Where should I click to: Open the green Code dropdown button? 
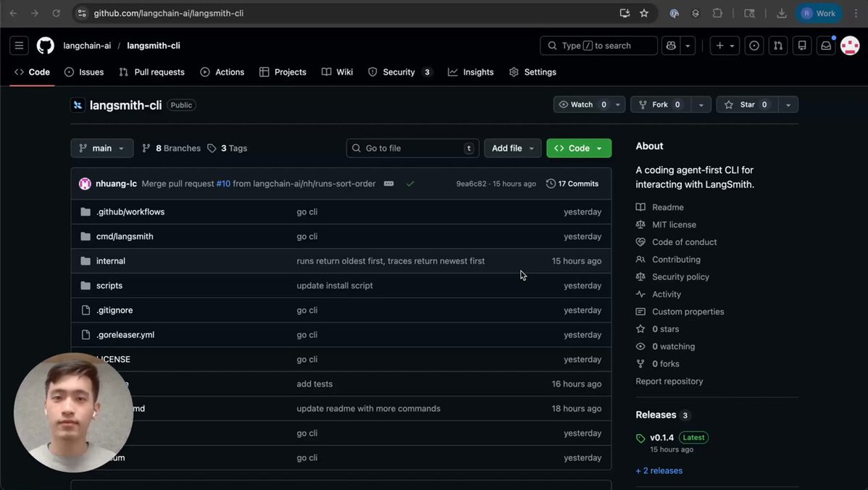click(578, 148)
